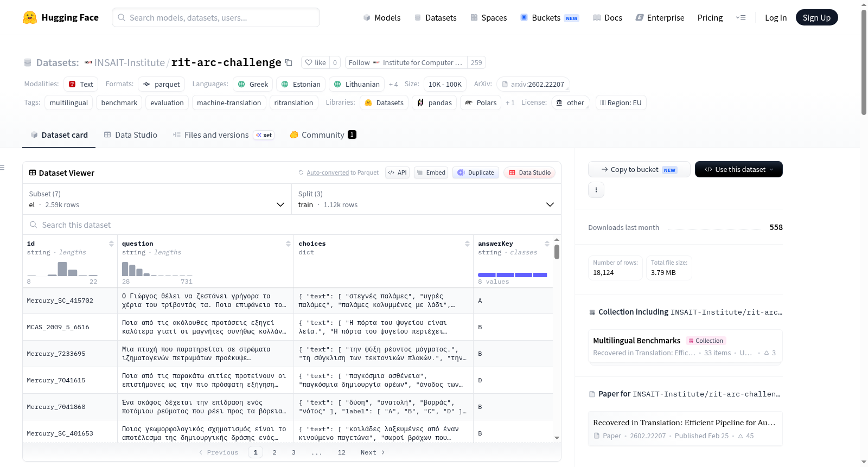Focus the top search models field

[216, 17]
